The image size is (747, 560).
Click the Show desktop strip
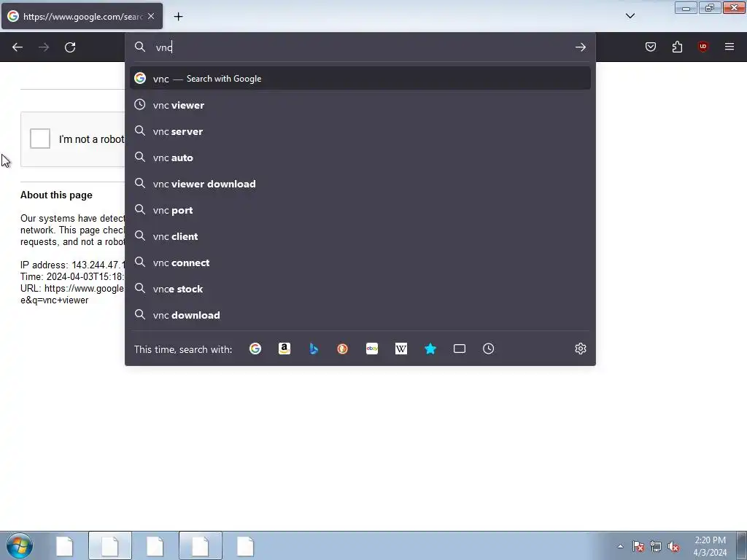pos(742,545)
